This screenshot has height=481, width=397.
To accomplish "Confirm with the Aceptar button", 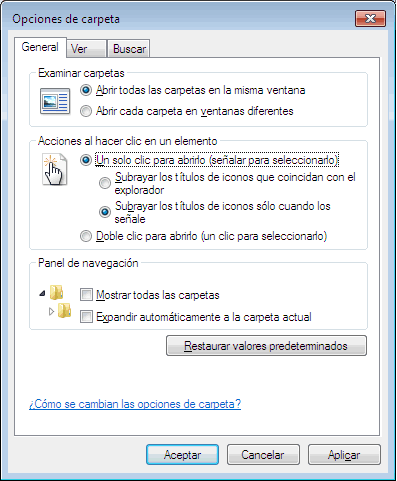I will pos(182,455).
